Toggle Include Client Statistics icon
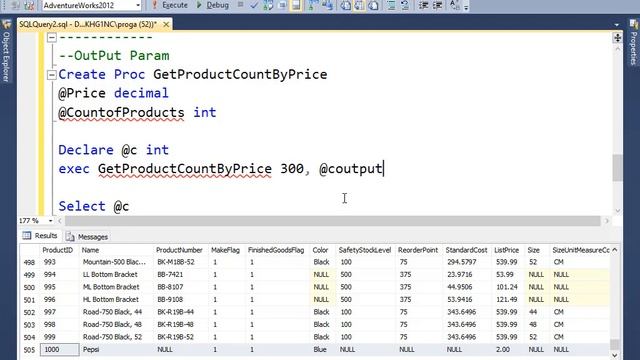 pos(327,5)
